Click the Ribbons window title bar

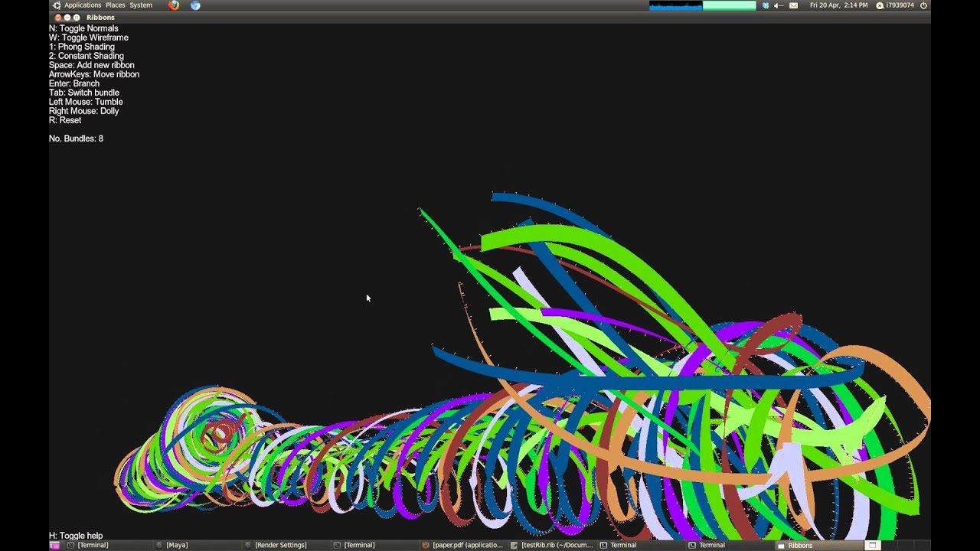pos(490,17)
